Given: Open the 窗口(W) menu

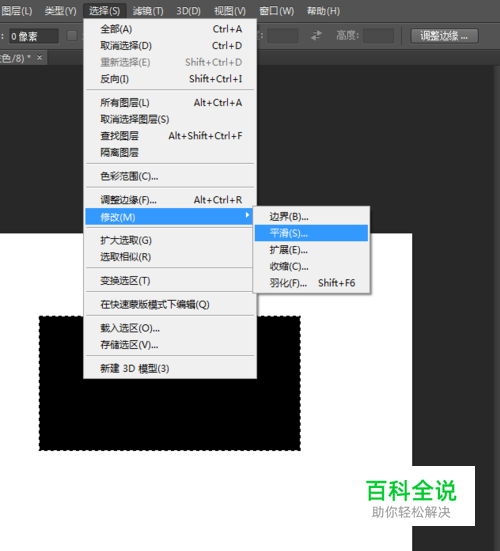Looking at the screenshot, I should [277, 11].
